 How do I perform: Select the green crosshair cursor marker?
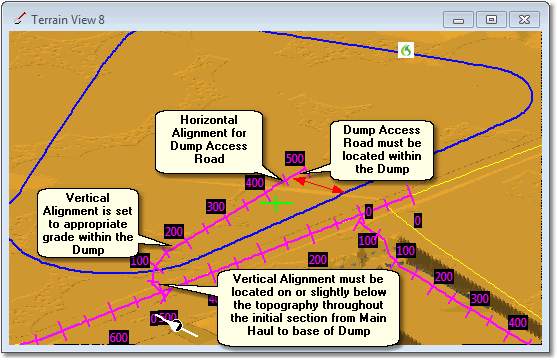pos(276,204)
